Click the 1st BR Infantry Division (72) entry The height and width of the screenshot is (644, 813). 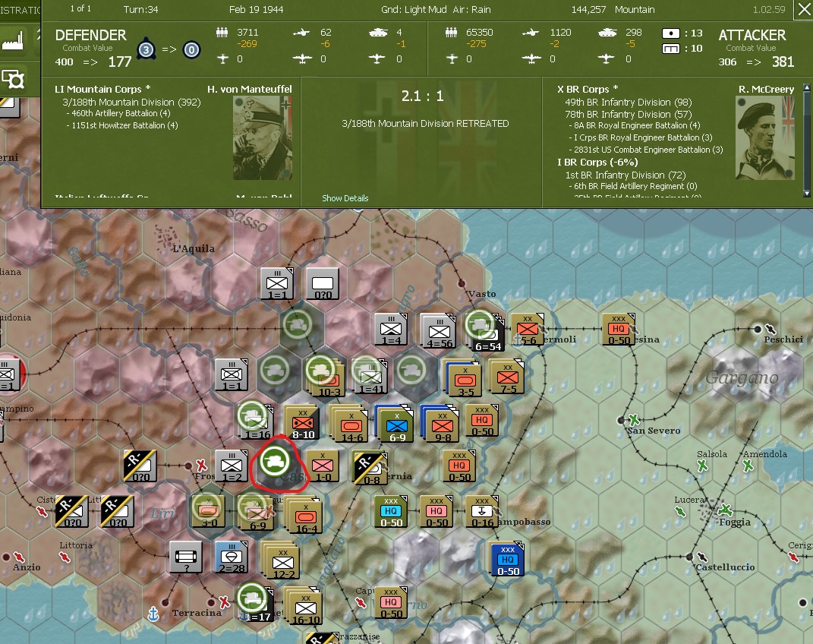click(x=626, y=175)
